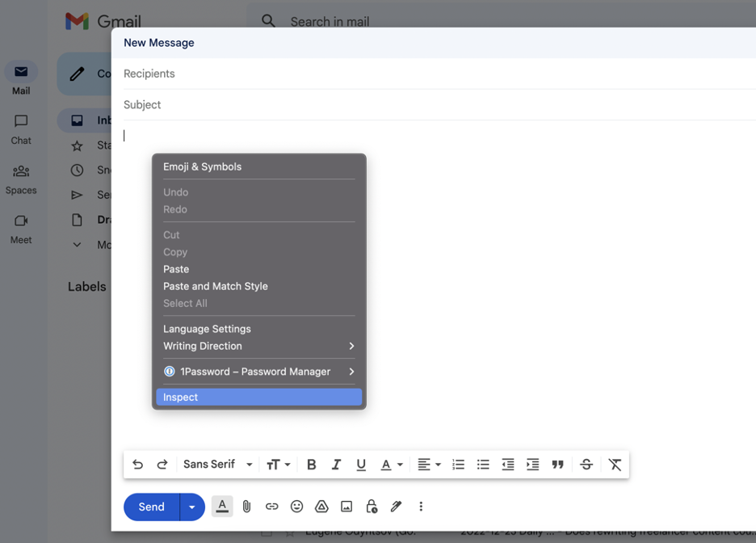The width and height of the screenshot is (756, 543).
Task: Open the emoji picker smiley icon
Action: point(296,507)
